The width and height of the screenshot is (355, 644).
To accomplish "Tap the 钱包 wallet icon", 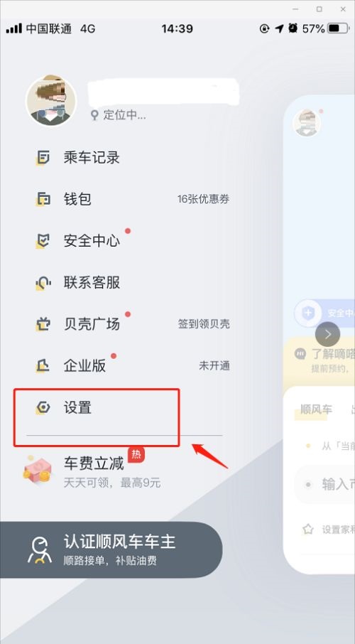I will 43,200.
